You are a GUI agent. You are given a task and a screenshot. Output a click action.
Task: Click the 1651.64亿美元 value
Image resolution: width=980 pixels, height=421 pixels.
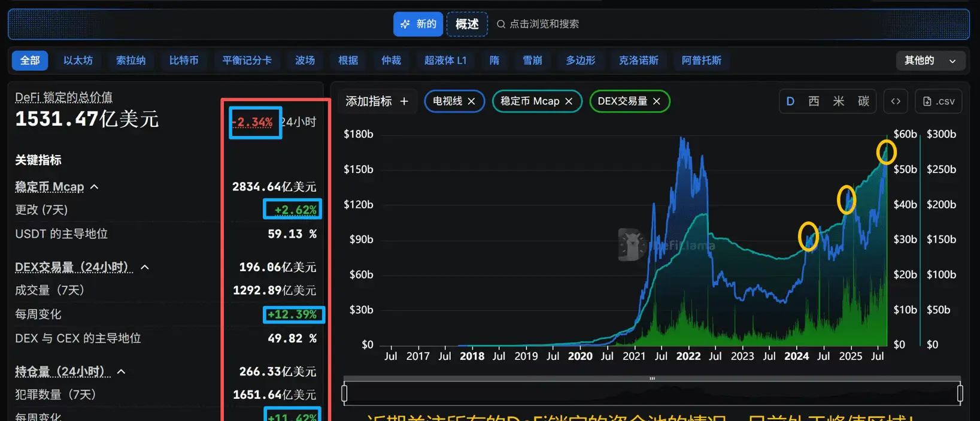click(x=274, y=395)
